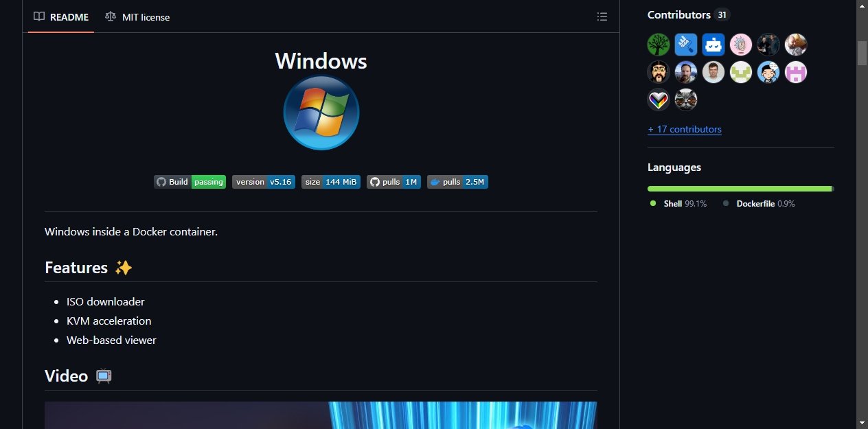Click 'Windows inside a Docker container.' text
The width and height of the screenshot is (868, 429).
131,231
